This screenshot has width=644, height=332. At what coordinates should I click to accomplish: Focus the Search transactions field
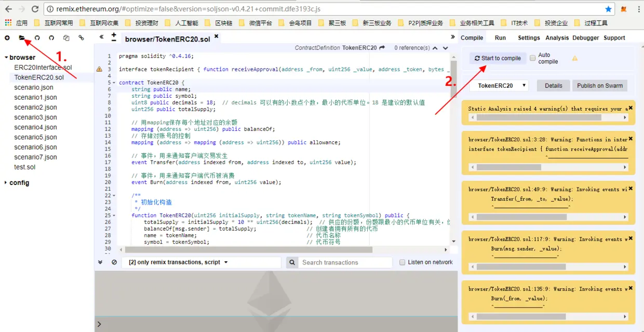[x=345, y=262]
